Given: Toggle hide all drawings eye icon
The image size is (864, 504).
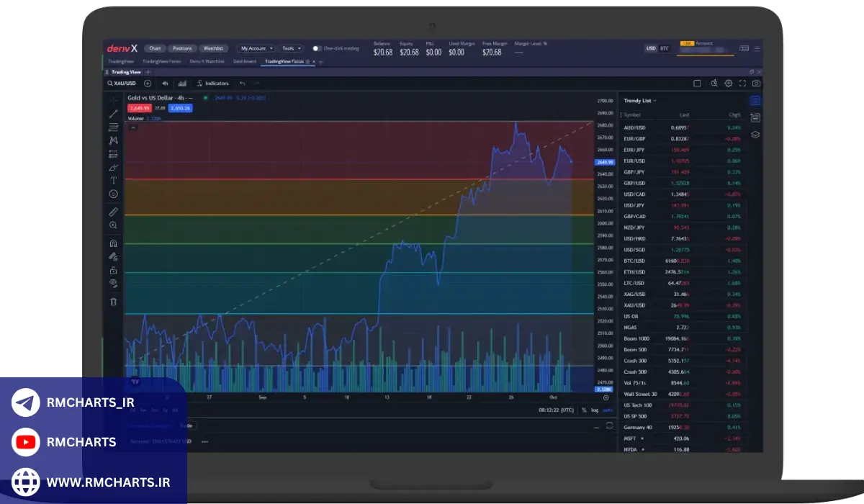Looking at the screenshot, I should point(113,284).
